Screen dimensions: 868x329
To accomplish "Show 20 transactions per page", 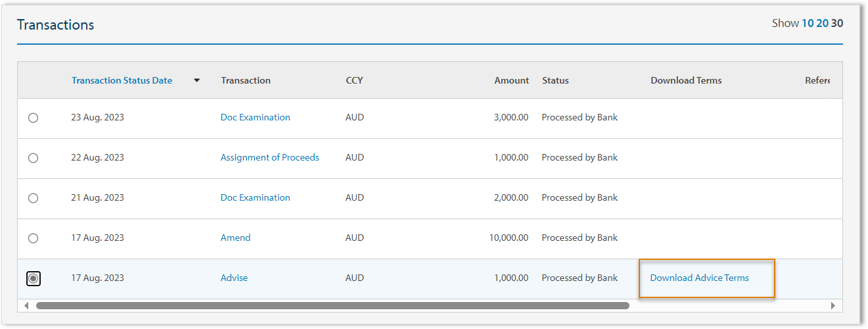I will pos(822,23).
